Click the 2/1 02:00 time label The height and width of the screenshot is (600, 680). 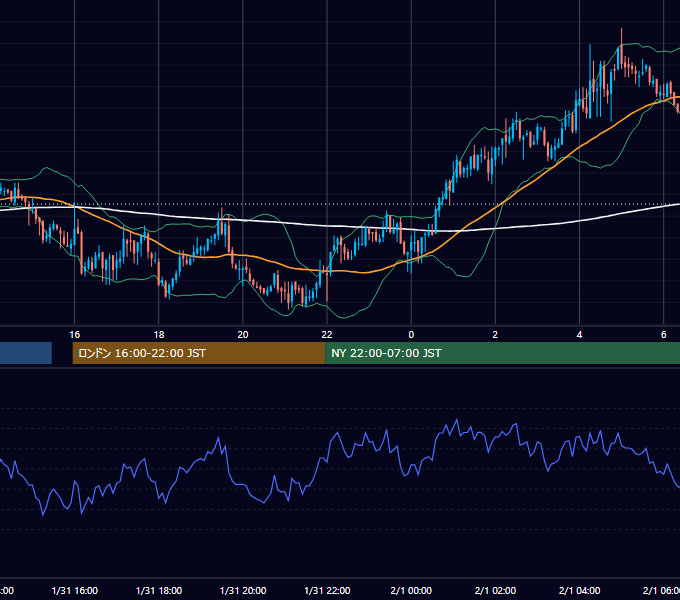coord(495,590)
